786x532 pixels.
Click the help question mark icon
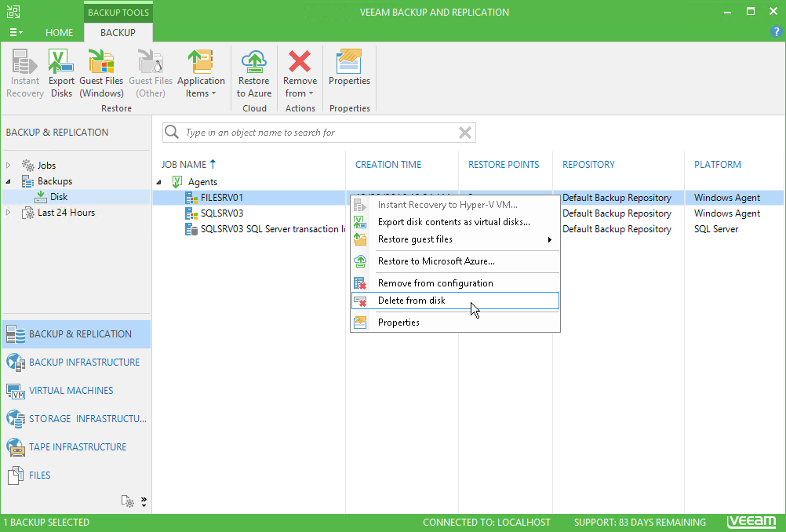pos(776,31)
